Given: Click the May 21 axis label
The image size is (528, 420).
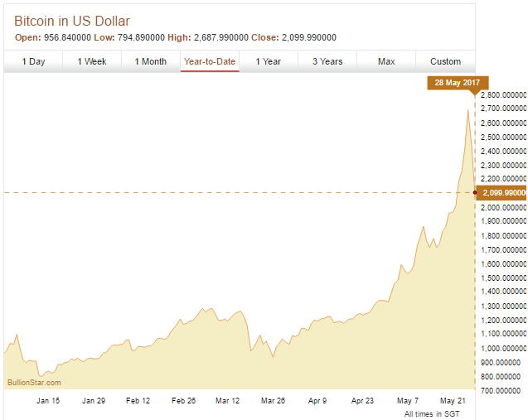Looking at the screenshot, I should click(x=453, y=401).
